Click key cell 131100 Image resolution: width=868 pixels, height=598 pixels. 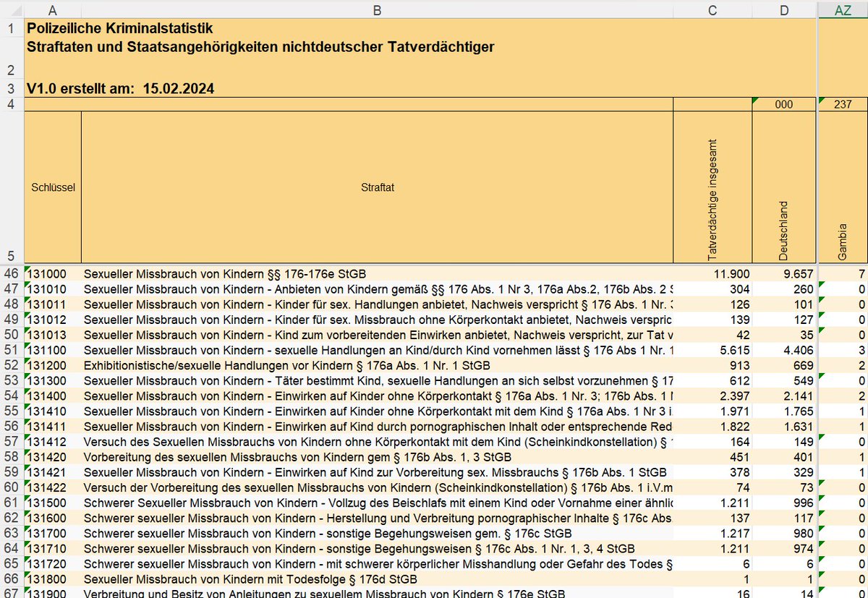pos(53,350)
